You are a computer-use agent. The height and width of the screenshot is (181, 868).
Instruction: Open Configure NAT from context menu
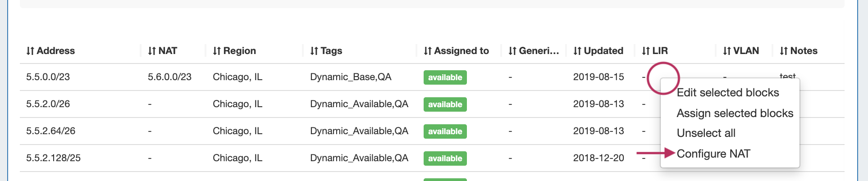[713, 154]
